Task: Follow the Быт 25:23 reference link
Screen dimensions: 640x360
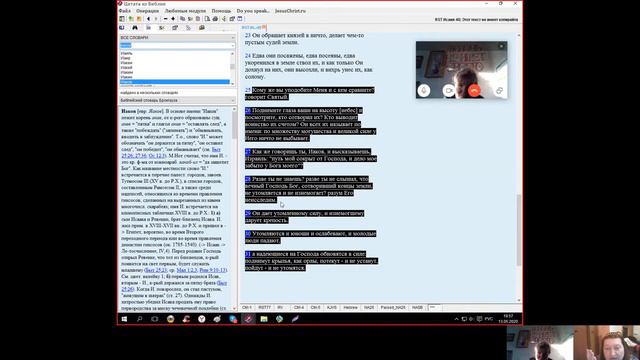Action: pos(156,270)
